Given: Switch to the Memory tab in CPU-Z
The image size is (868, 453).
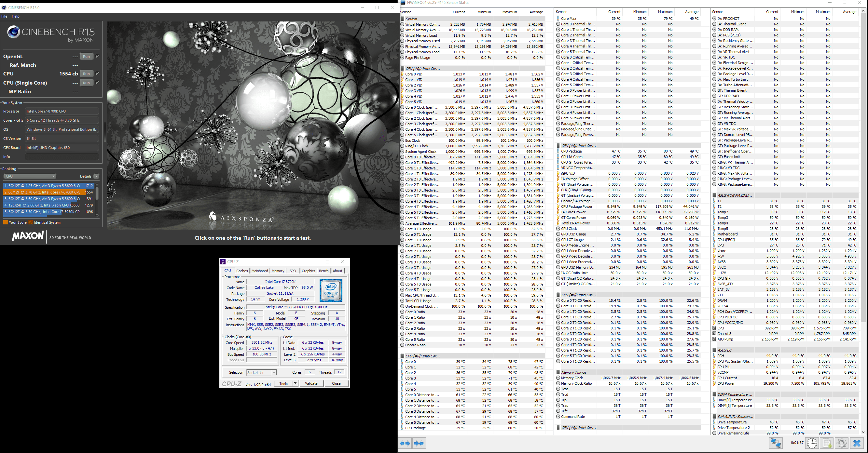Looking at the screenshot, I should click(278, 271).
